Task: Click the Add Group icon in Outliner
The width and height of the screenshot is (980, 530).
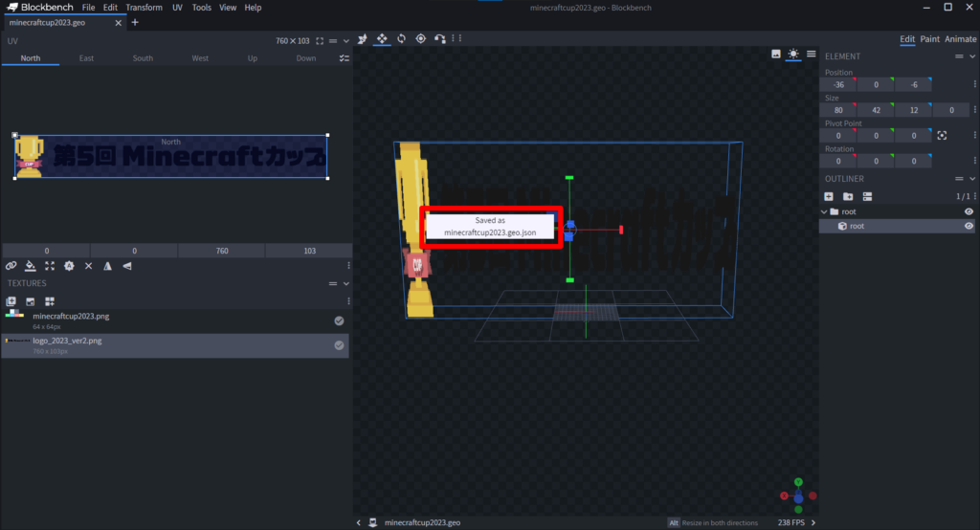Action: click(848, 196)
